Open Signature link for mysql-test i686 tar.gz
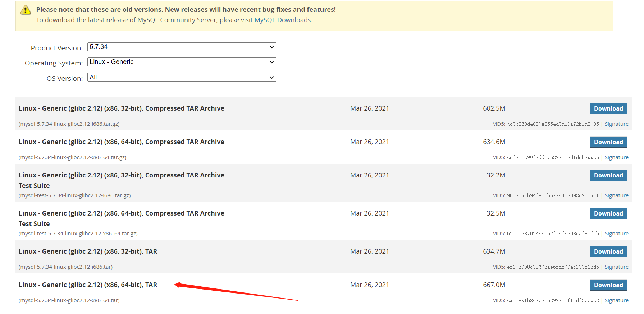Image resolution: width=644 pixels, height=314 pixels. tap(617, 195)
